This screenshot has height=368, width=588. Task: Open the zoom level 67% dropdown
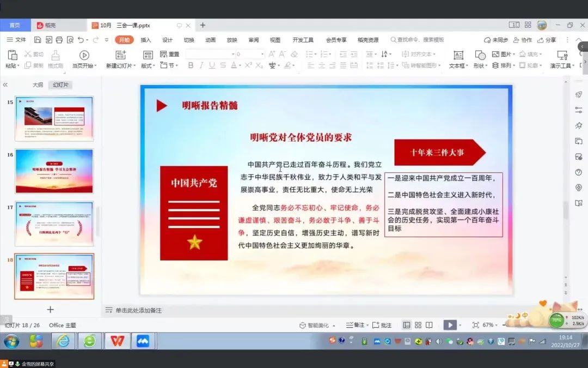click(x=490, y=325)
